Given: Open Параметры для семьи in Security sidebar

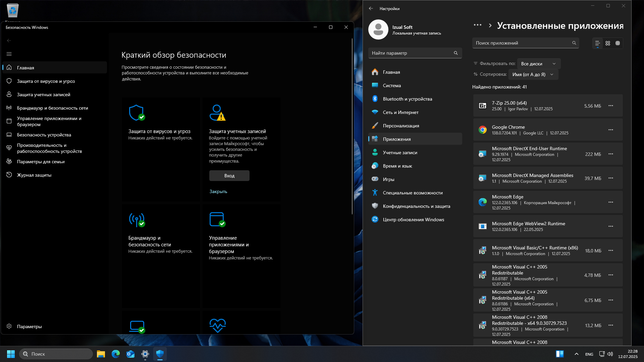Looking at the screenshot, I should [x=54, y=162].
